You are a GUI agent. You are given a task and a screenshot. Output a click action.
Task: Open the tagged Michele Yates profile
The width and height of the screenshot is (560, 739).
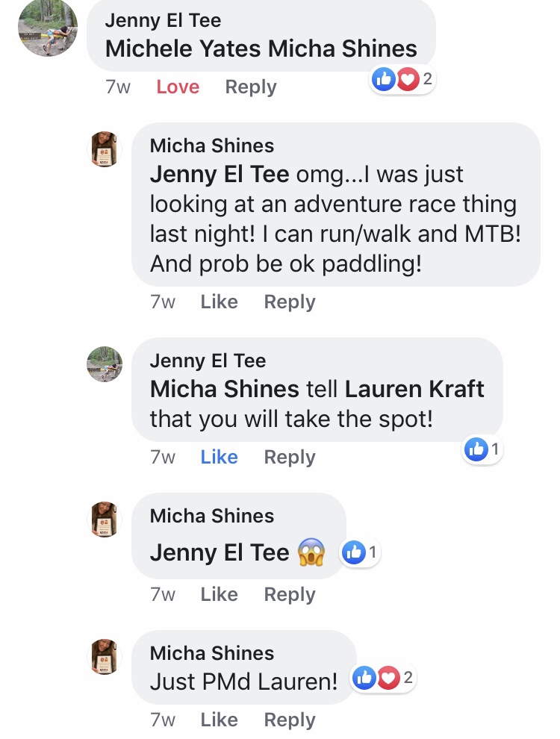click(x=184, y=49)
